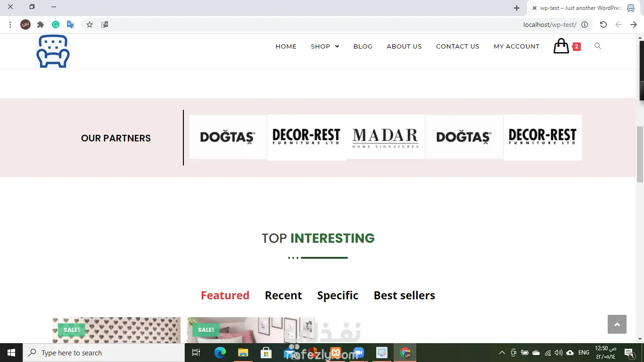Open Microsoft Store from the taskbar
This screenshot has width=644, height=362.
(266, 353)
